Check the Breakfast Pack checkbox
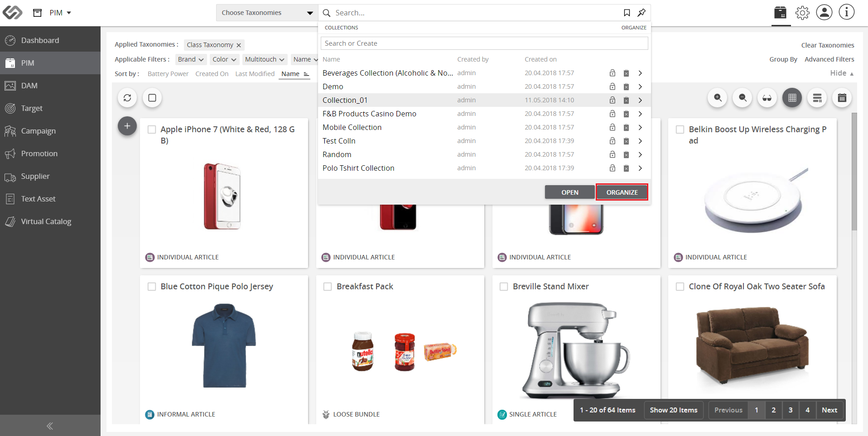Image resolution: width=868 pixels, height=436 pixels. (328, 287)
